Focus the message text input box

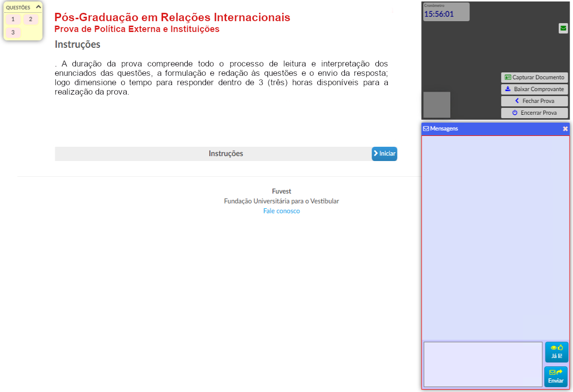click(483, 364)
